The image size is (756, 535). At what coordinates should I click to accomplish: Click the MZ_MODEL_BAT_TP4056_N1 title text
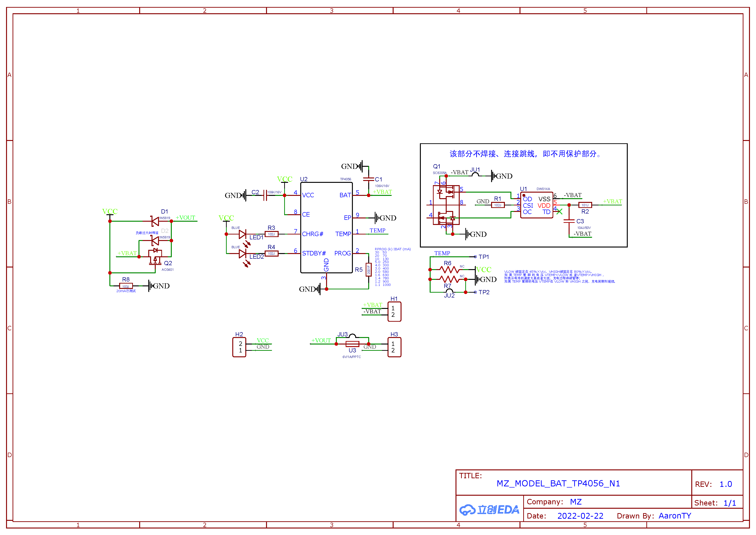558,483
